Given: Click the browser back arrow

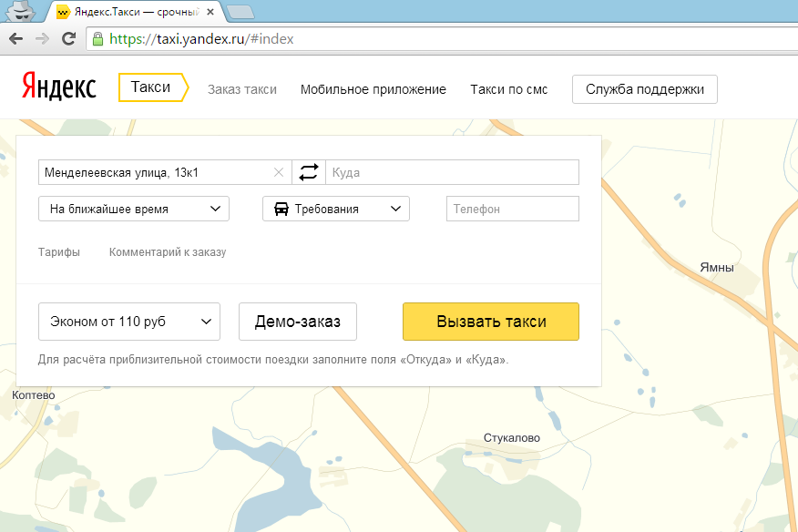Looking at the screenshot, I should click(x=16, y=38).
